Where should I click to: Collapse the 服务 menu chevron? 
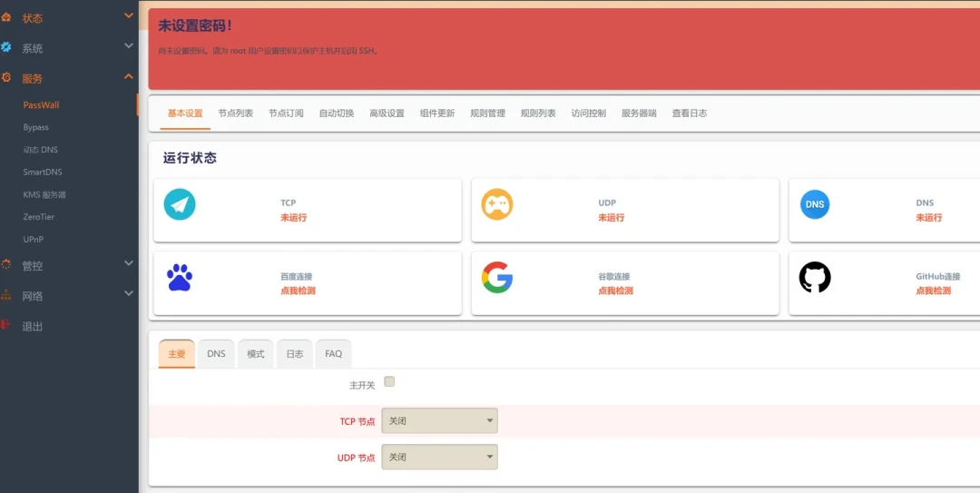pyautogui.click(x=129, y=76)
